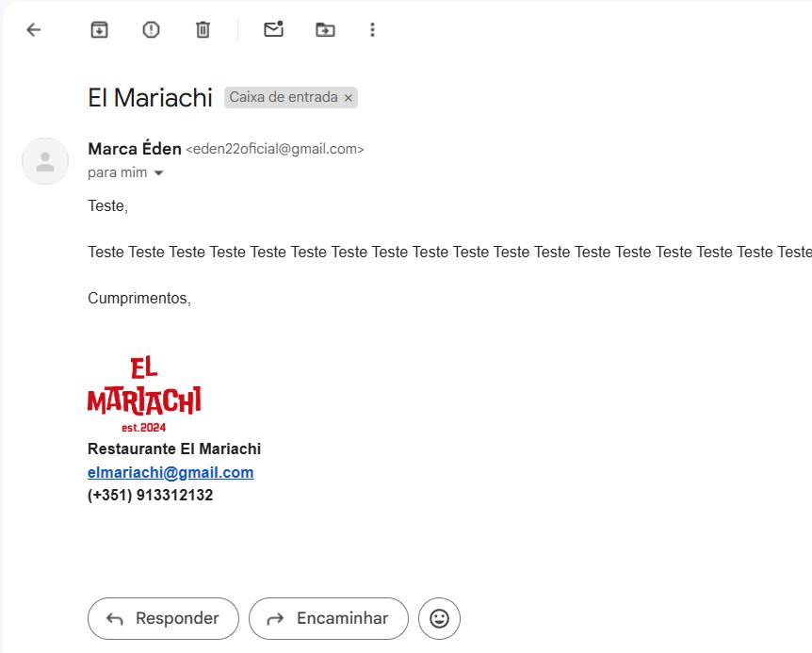Click the El Mariachi logo image

tap(144, 394)
